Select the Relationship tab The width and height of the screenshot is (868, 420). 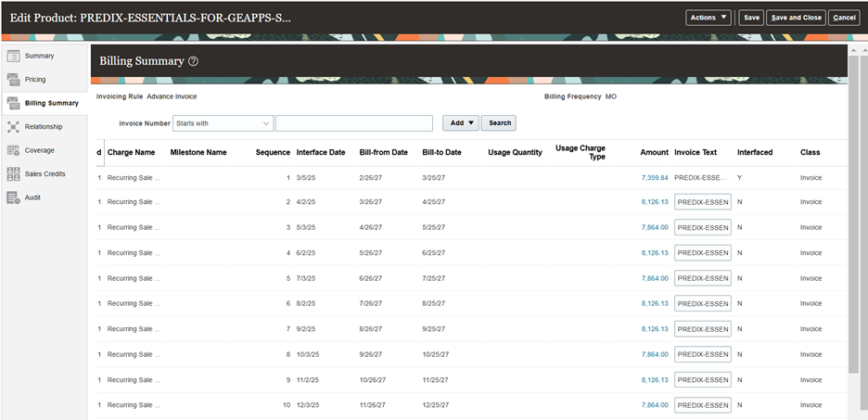(x=44, y=127)
